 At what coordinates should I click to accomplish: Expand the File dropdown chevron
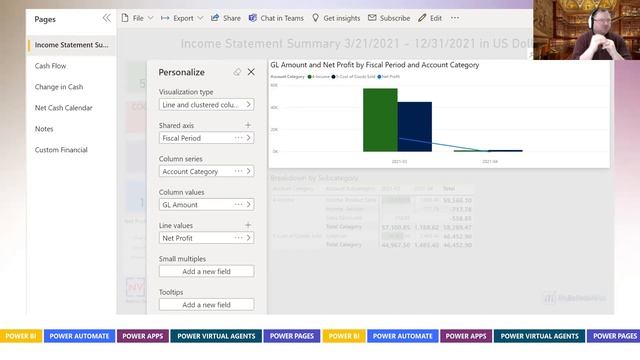pyautogui.click(x=150, y=18)
